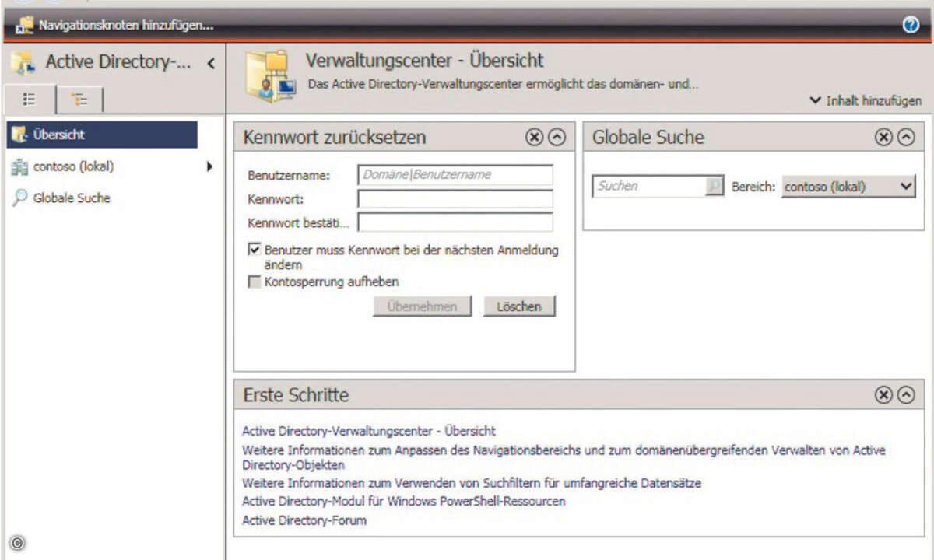The height and width of the screenshot is (560, 934).
Task: Enable Kontosperrung aufheben checkbox
Action: (253, 282)
